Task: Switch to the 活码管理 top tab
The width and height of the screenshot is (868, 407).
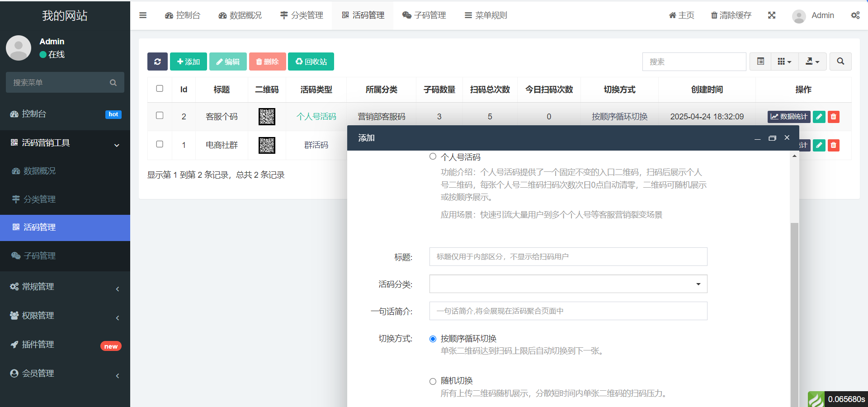Action: coord(363,15)
